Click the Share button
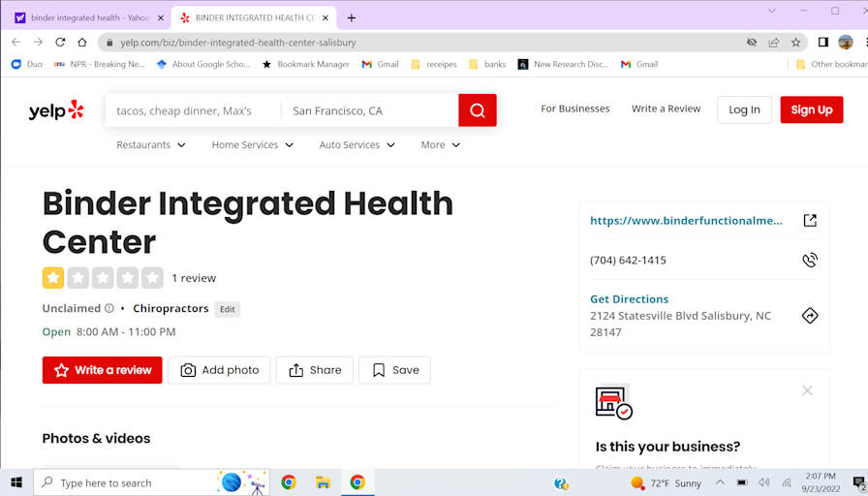Screen dimensions: 868x496 click(315, 370)
